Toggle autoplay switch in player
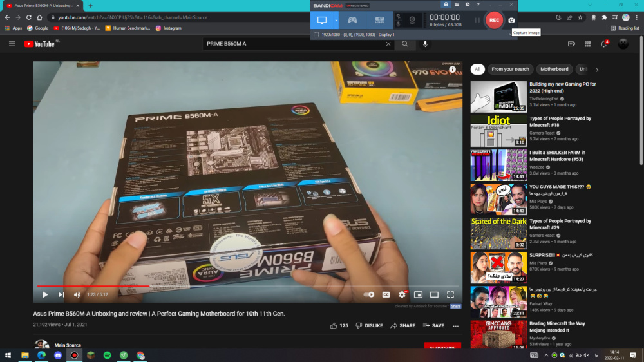This screenshot has width=644, height=362. pos(369,294)
